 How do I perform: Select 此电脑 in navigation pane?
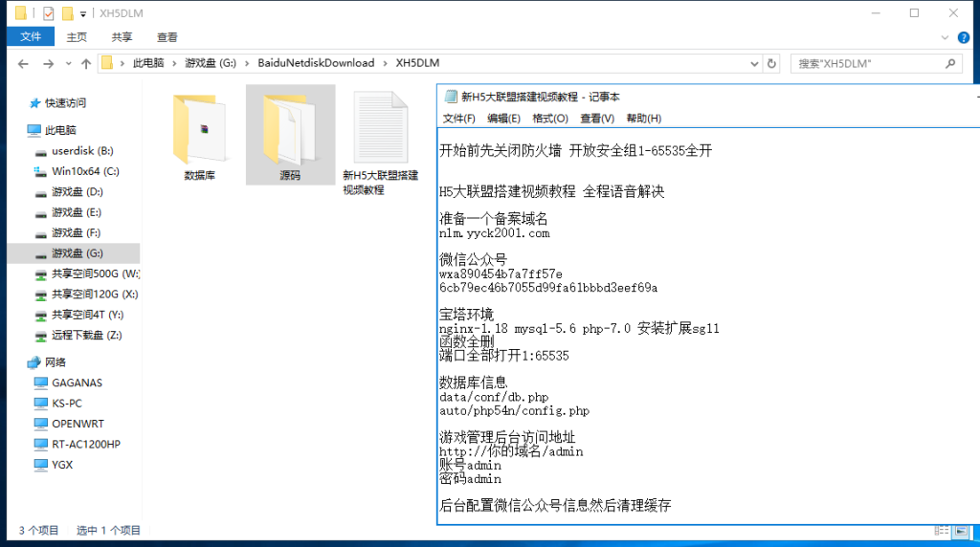60,130
